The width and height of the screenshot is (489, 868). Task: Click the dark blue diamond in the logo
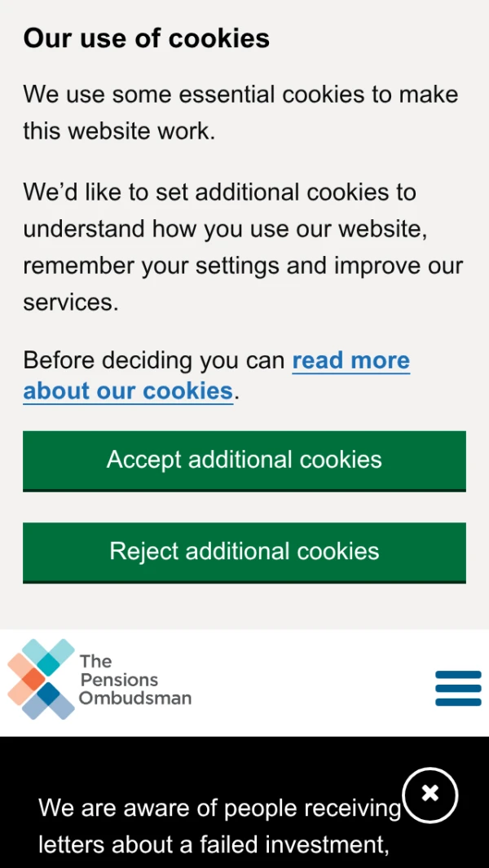tap(49, 694)
